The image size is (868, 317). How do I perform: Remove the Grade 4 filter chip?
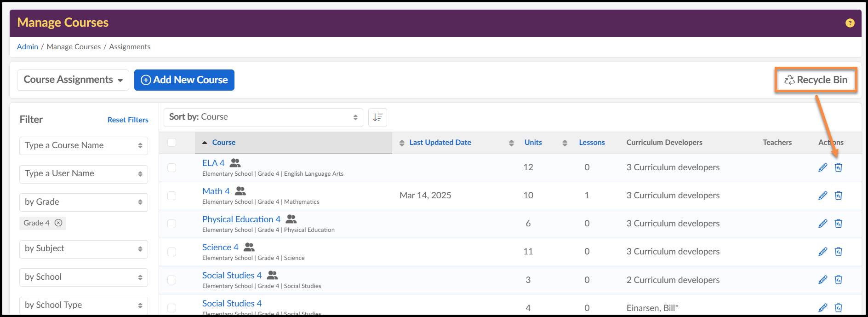pyautogui.click(x=58, y=223)
